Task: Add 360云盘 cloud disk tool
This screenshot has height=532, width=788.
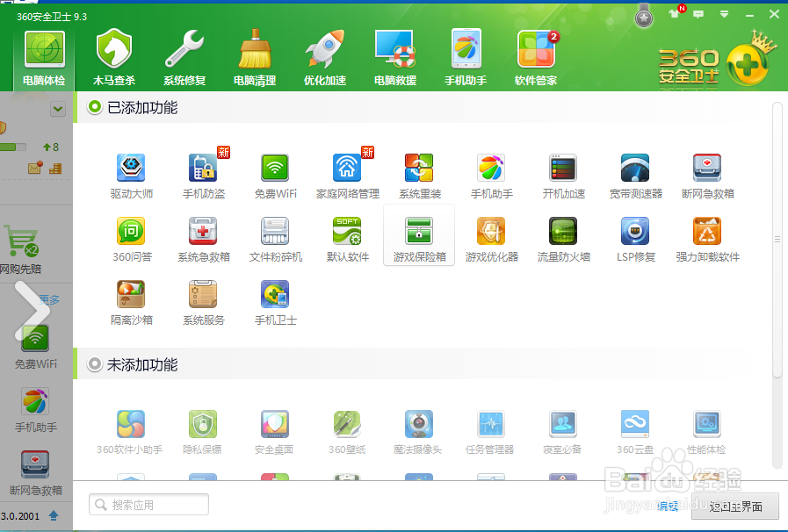Action: tap(635, 433)
